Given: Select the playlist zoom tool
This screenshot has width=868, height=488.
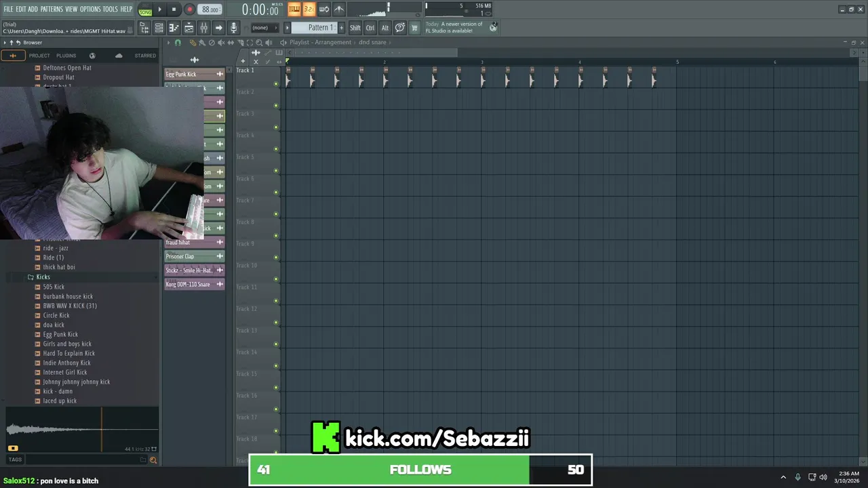Looking at the screenshot, I should 259,43.
